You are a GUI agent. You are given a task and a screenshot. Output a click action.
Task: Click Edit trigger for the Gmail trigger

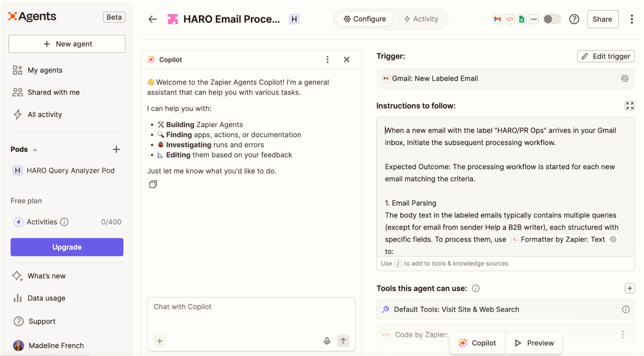point(605,56)
